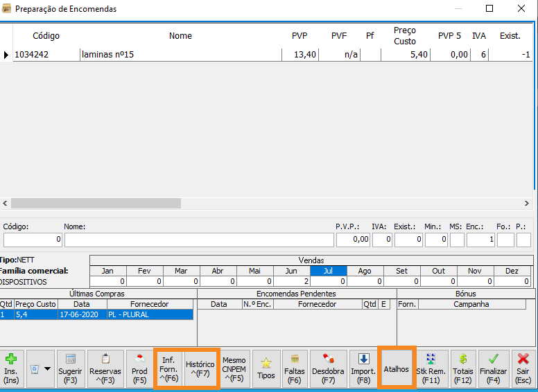Image resolution: width=538 pixels, height=392 pixels.
Task: Click Import. (F8) download arrow button
Action: pyautogui.click(x=364, y=368)
